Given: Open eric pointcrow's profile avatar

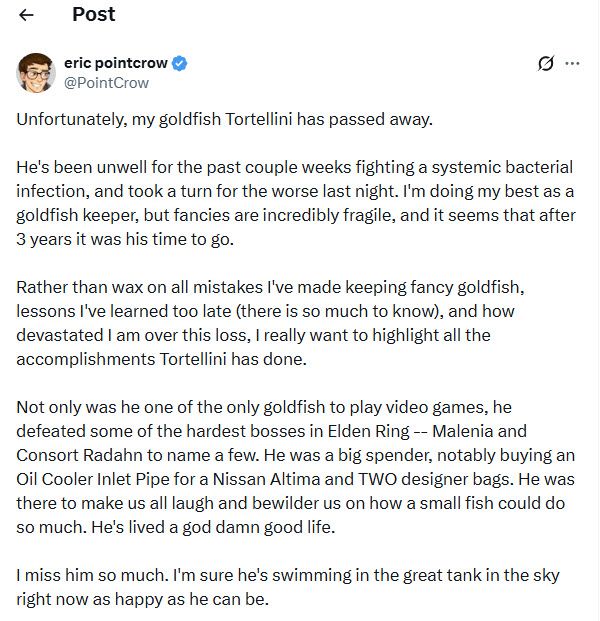Looking at the screenshot, I should [x=36, y=72].
